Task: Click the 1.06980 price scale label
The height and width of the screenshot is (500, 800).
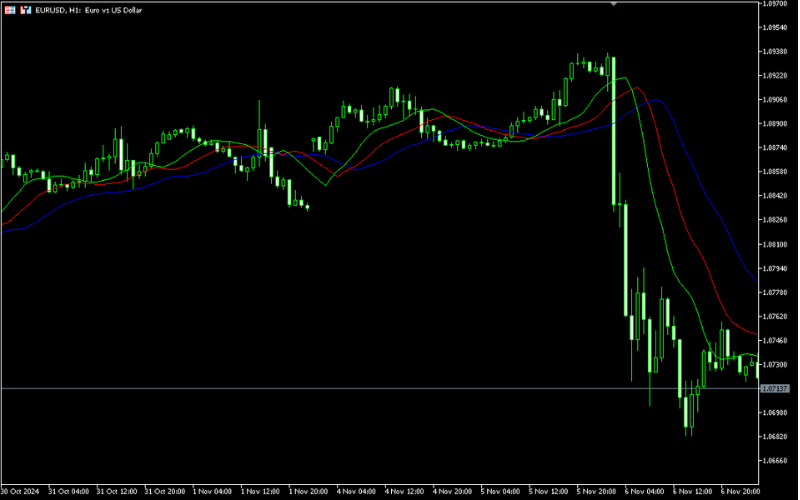Action: tap(774, 412)
